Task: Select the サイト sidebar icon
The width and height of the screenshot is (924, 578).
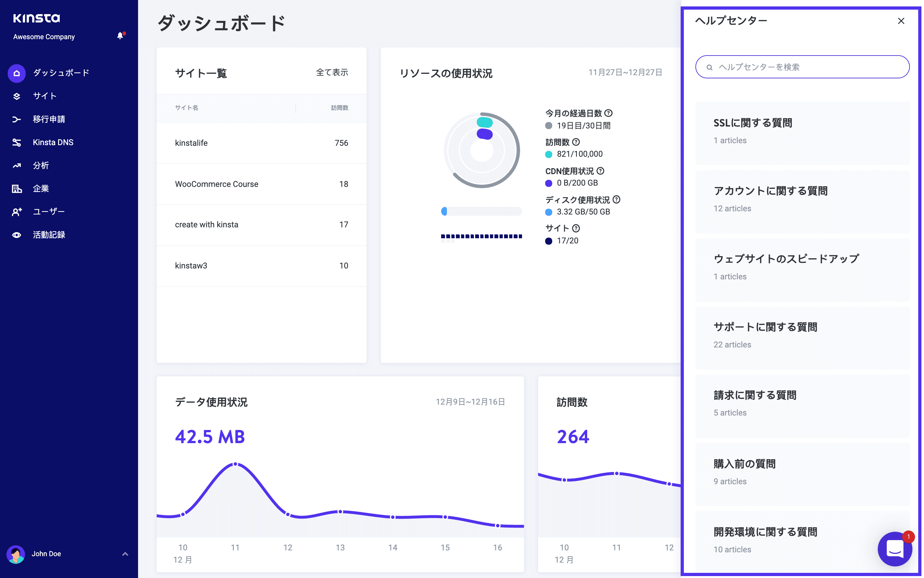Action: [x=16, y=96]
